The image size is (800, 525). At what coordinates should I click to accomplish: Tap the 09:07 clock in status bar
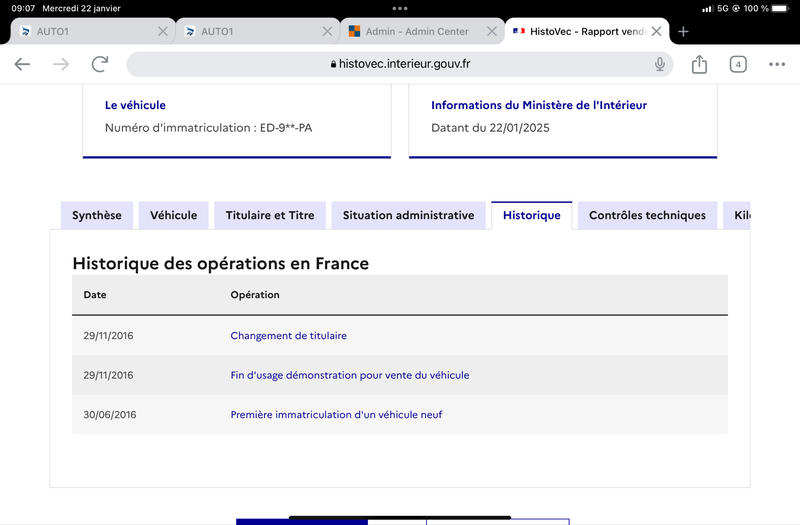(23, 9)
